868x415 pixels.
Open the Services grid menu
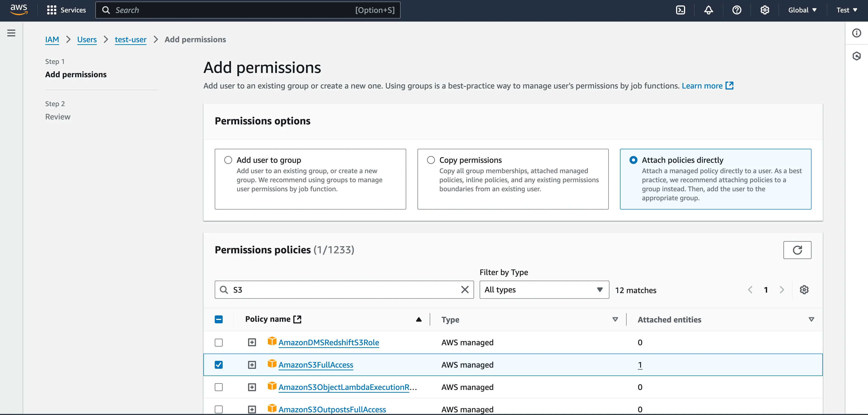click(52, 10)
